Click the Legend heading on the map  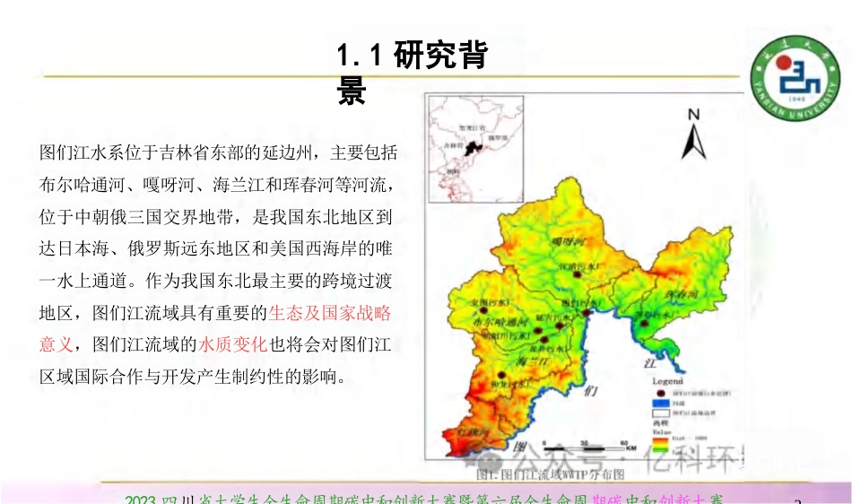pos(667,381)
